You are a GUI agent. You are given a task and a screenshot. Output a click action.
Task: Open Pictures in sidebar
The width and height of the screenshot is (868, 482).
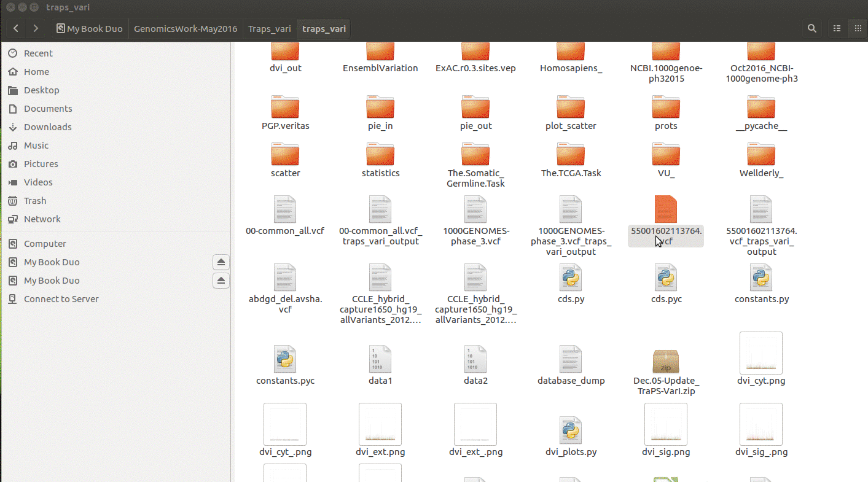pyautogui.click(x=41, y=164)
